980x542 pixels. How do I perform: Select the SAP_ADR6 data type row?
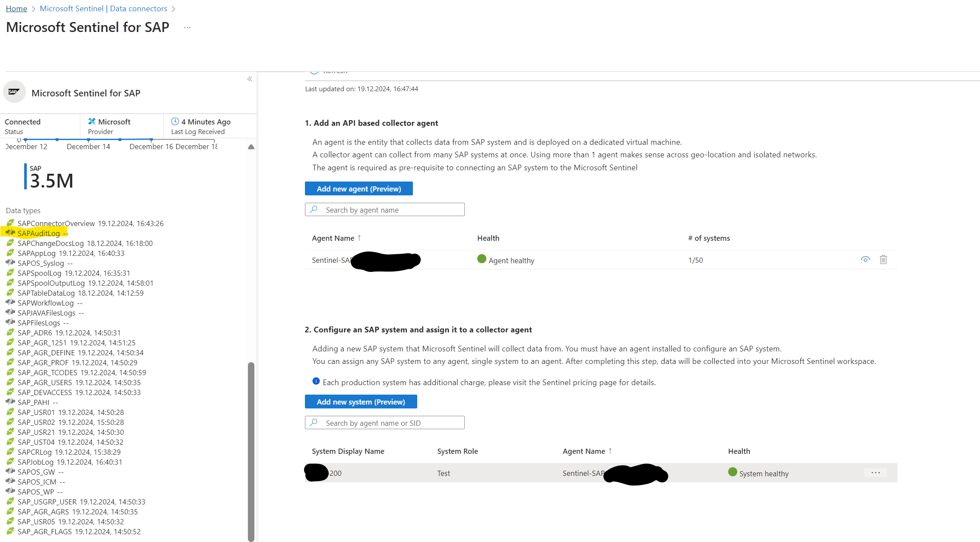click(63, 332)
